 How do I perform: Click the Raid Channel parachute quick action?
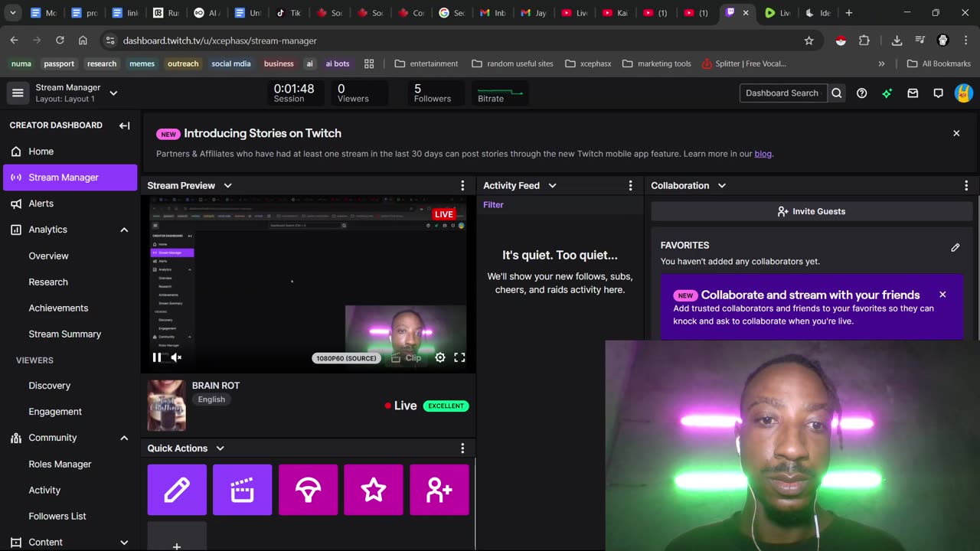click(308, 490)
